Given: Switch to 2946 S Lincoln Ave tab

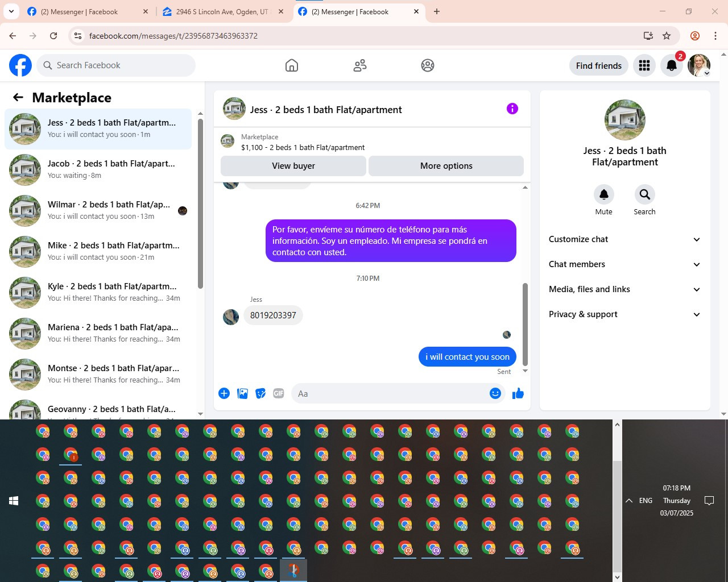Looking at the screenshot, I should 223,11.
